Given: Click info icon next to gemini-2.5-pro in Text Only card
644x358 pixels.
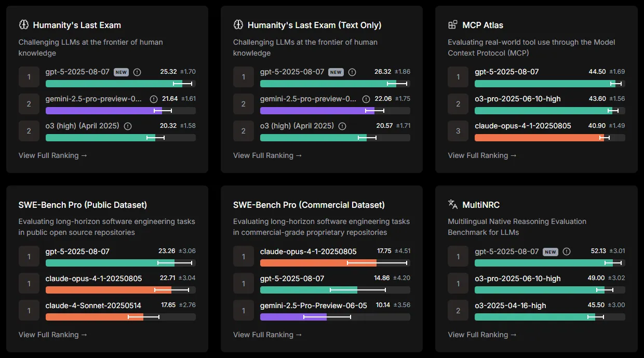Looking at the screenshot, I should click(x=366, y=99).
